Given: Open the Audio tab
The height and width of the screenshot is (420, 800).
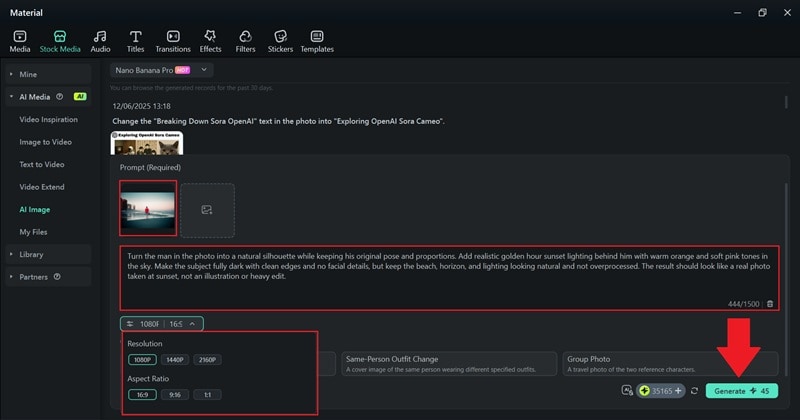Looking at the screenshot, I should point(100,41).
